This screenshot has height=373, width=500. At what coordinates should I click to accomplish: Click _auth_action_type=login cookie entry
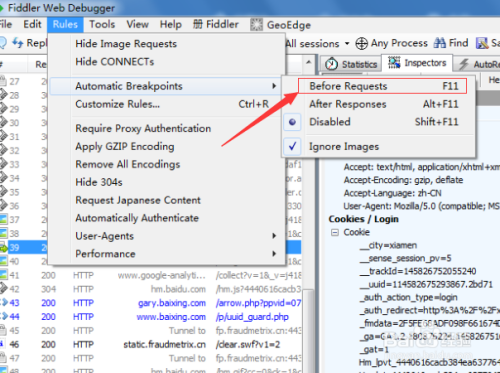coord(409,297)
